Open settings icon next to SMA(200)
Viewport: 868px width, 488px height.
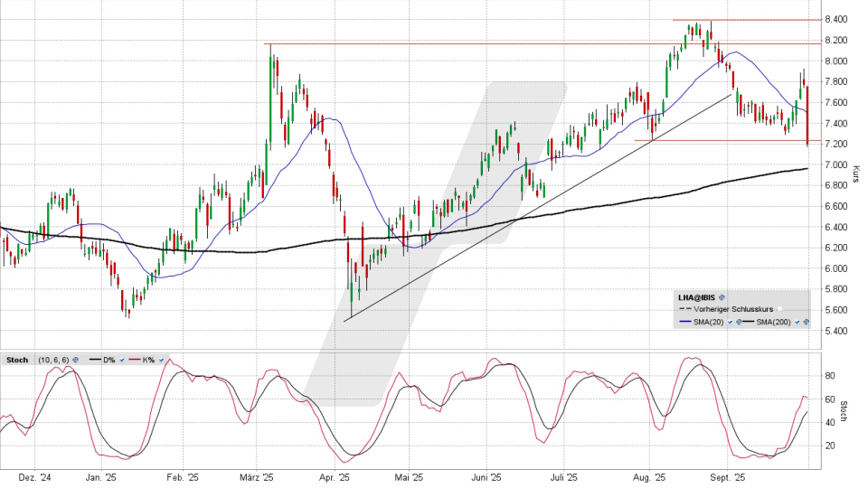point(806,322)
